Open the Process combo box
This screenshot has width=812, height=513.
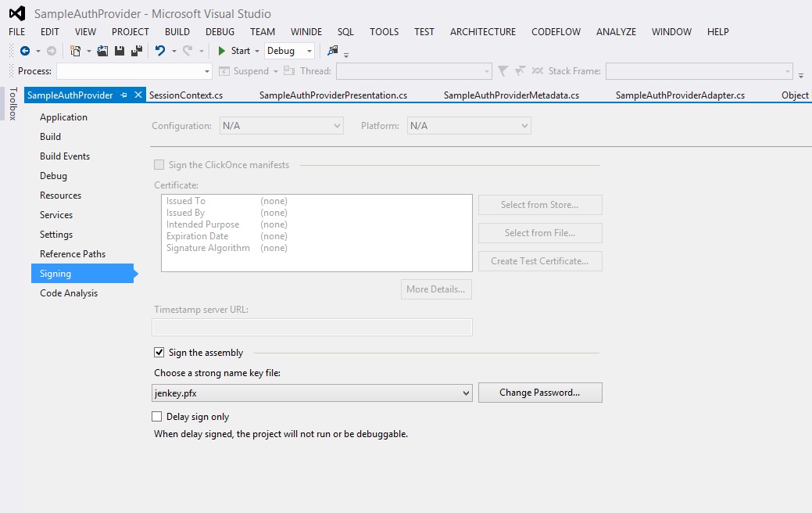[134, 71]
